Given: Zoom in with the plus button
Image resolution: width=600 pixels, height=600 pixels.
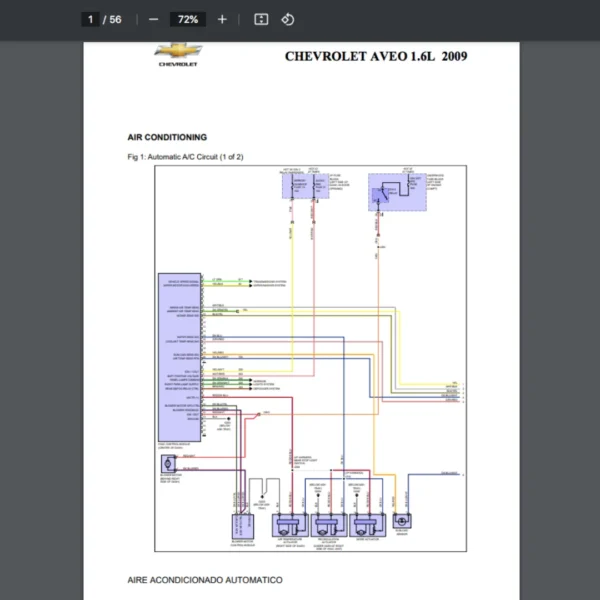Looking at the screenshot, I should coord(222,20).
